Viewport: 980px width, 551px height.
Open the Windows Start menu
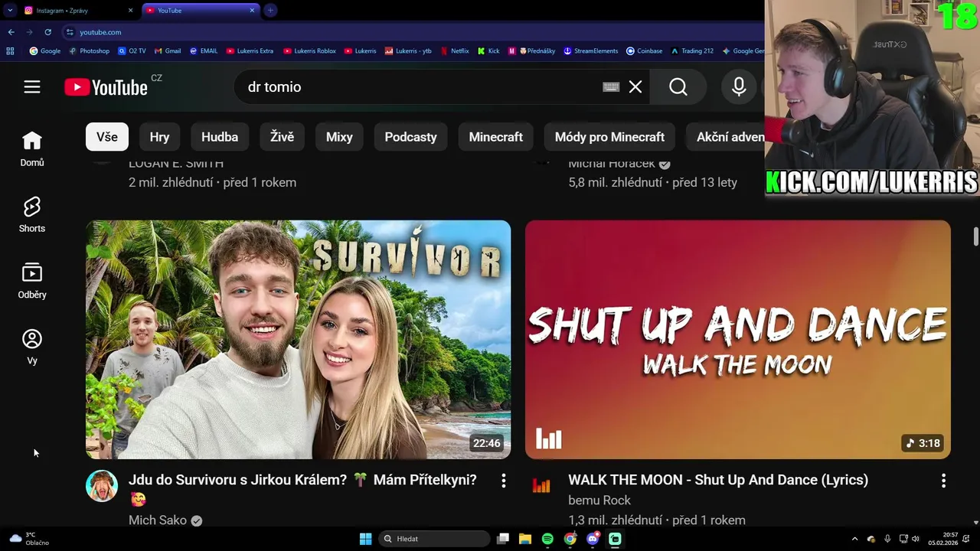point(366,539)
